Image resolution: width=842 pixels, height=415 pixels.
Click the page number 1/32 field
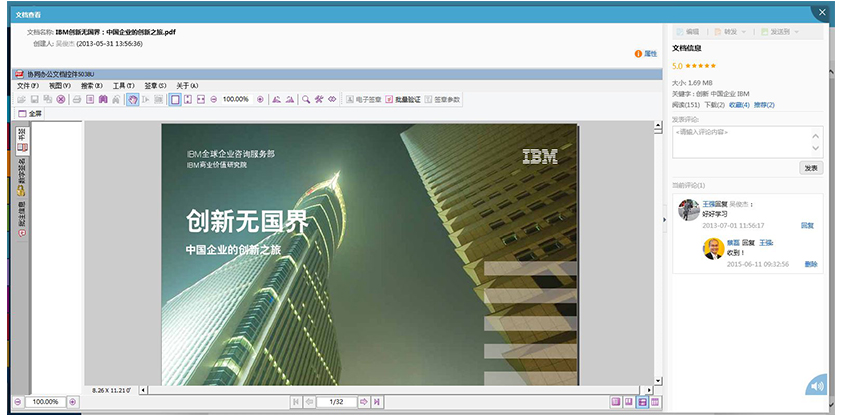click(337, 402)
